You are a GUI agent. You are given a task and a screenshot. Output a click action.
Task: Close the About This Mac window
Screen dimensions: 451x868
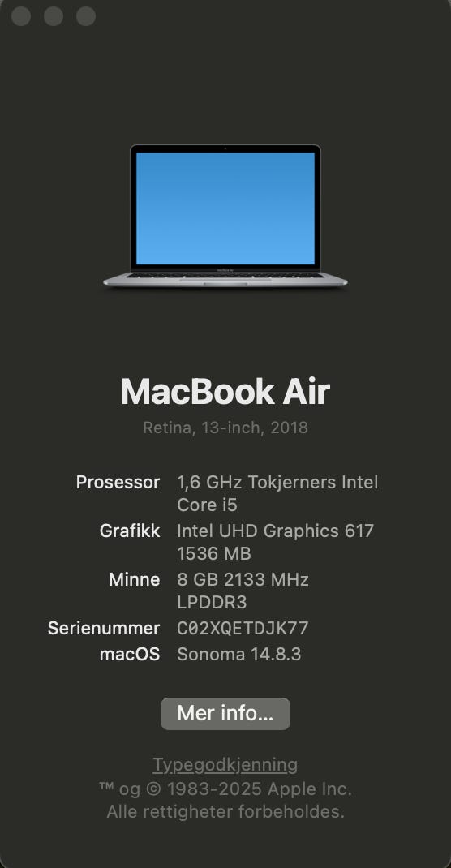tap(21, 16)
